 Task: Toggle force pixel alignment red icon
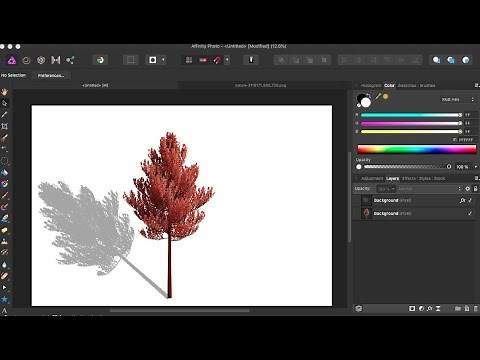coord(203,60)
